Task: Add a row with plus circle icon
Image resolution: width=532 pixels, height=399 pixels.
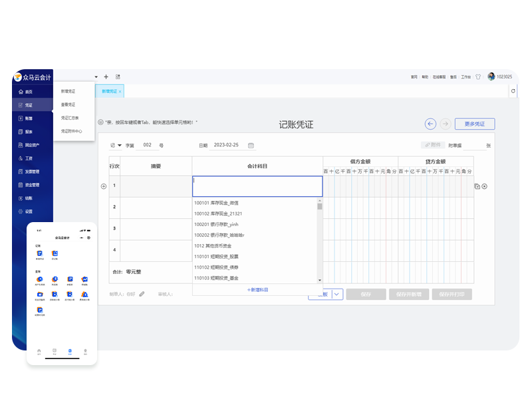Action: [104, 186]
